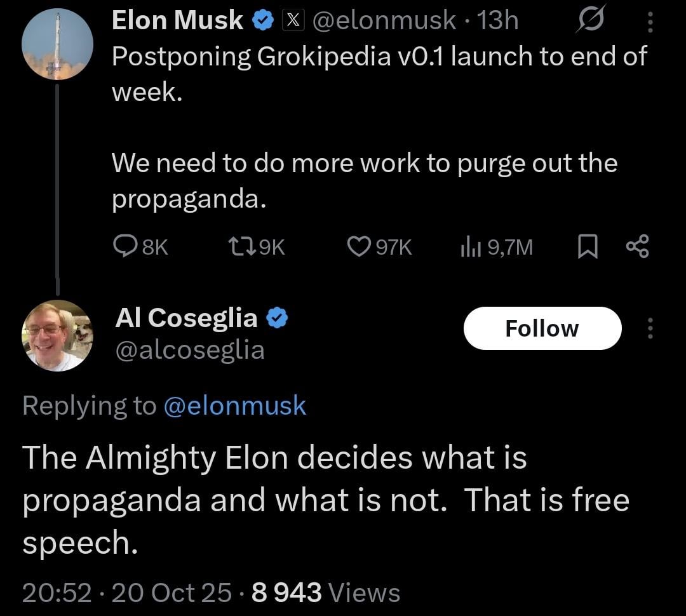Open Elon Musk's profile picture
Screen dimensions: 686x616
(x=57, y=44)
